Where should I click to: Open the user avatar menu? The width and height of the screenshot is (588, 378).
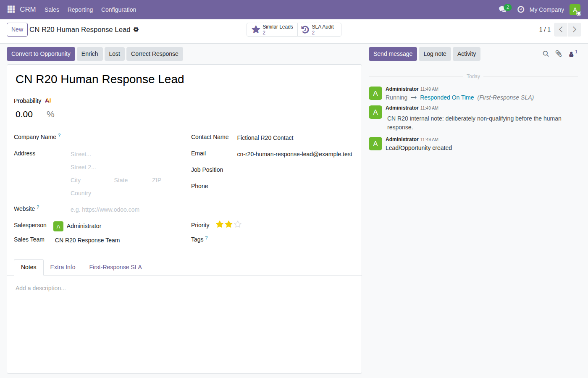575,9
